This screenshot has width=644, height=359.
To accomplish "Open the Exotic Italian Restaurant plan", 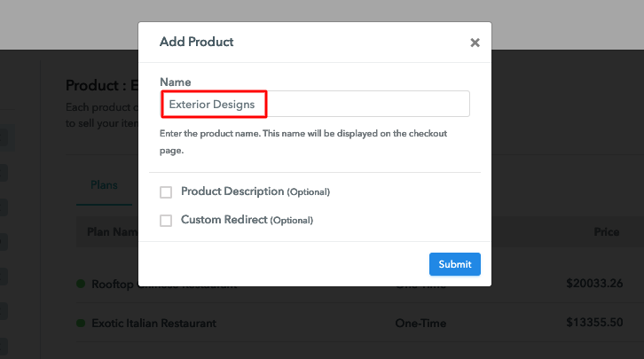I will [x=153, y=324].
